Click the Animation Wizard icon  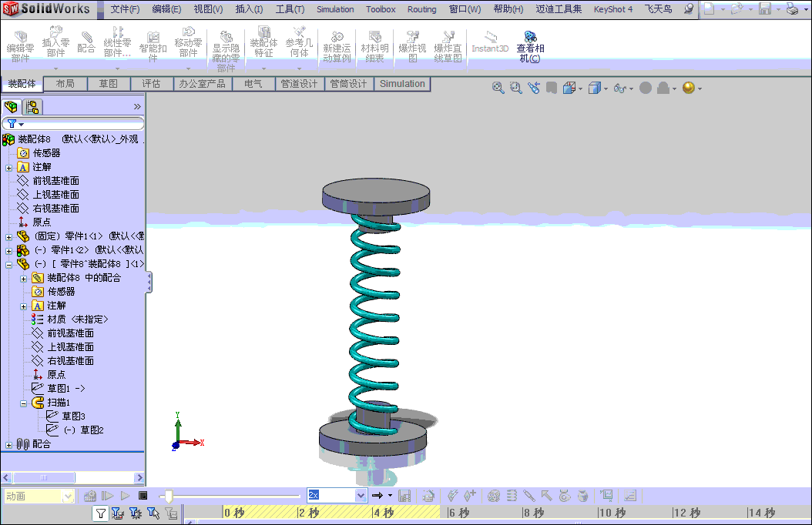[428, 496]
